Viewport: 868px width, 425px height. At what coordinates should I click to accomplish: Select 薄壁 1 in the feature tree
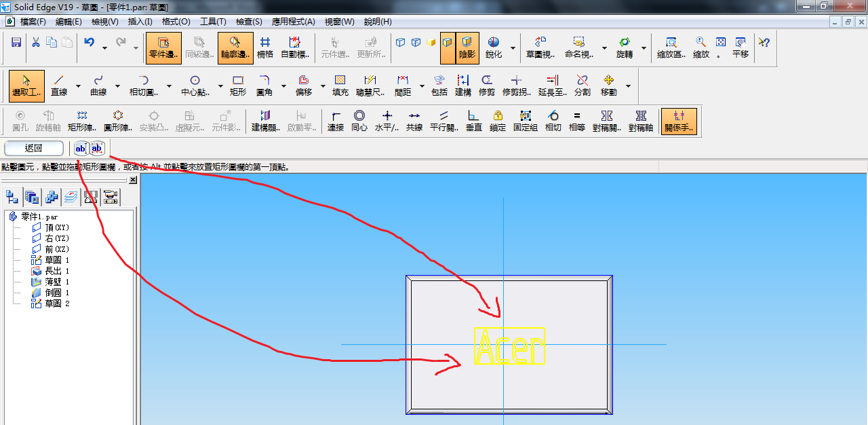(51, 282)
